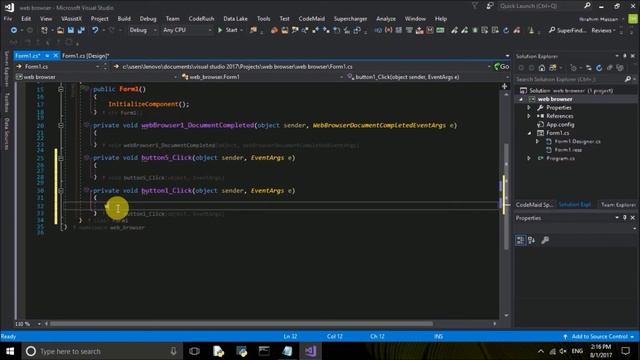Switch to the Team Explorer panel tab

(618, 205)
